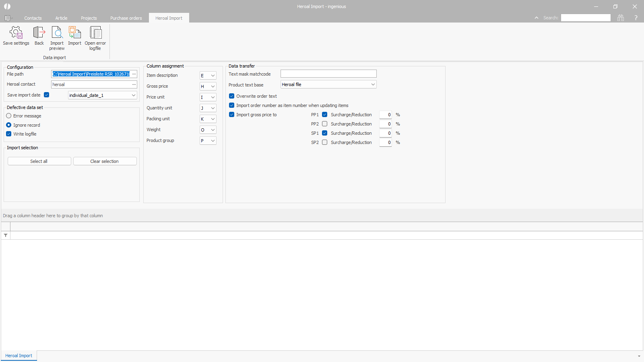Screen dimensions: 644x362
Task: Open the Gross price column dropdown
Action: coord(213,86)
